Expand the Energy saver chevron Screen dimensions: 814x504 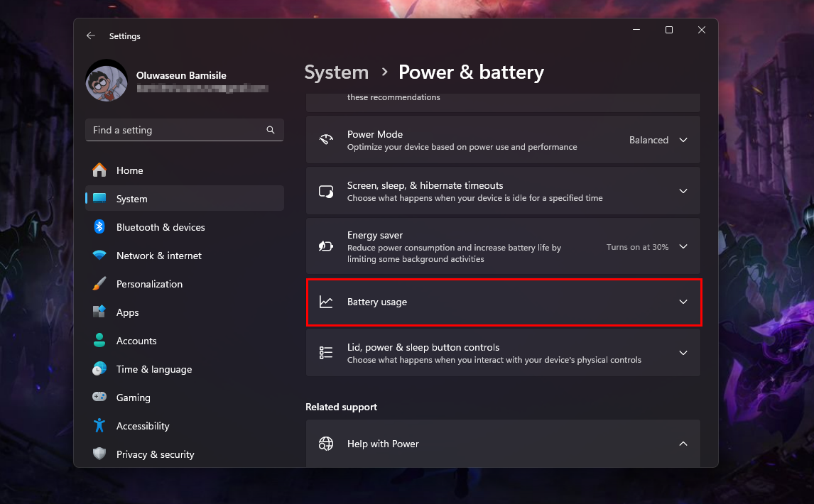pos(683,246)
